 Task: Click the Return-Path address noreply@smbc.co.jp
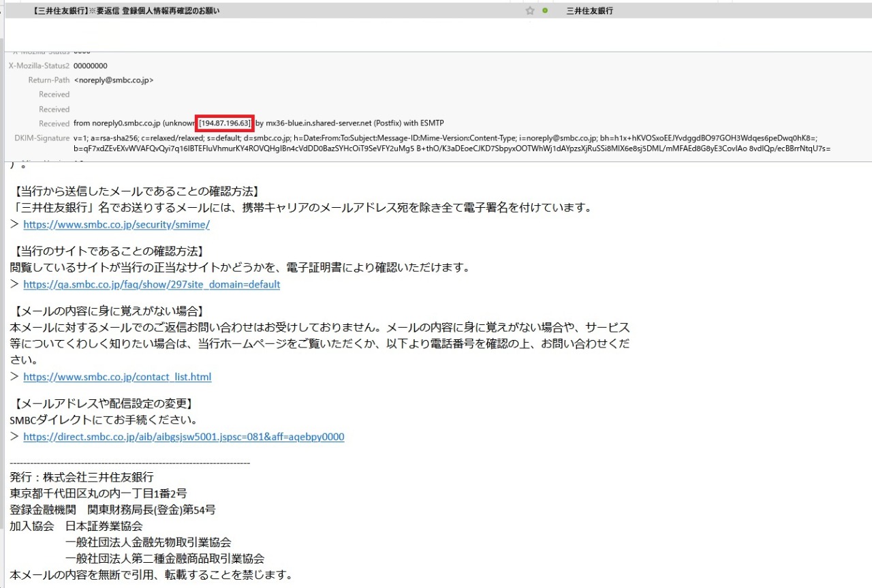[114, 80]
